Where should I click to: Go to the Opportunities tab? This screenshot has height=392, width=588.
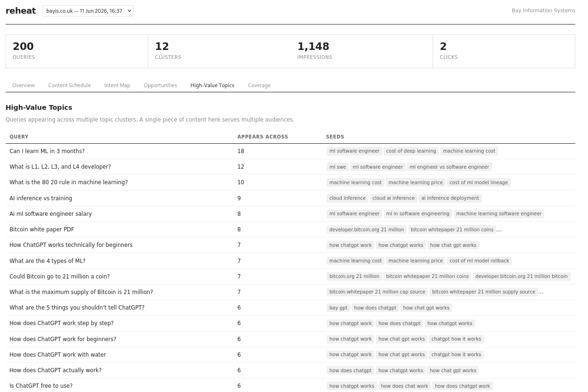tap(161, 85)
